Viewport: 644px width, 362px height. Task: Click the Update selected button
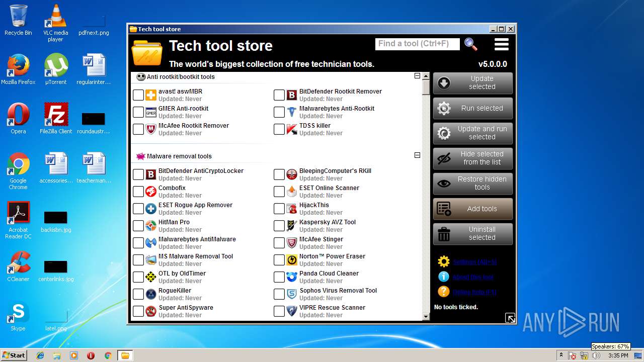point(473,83)
